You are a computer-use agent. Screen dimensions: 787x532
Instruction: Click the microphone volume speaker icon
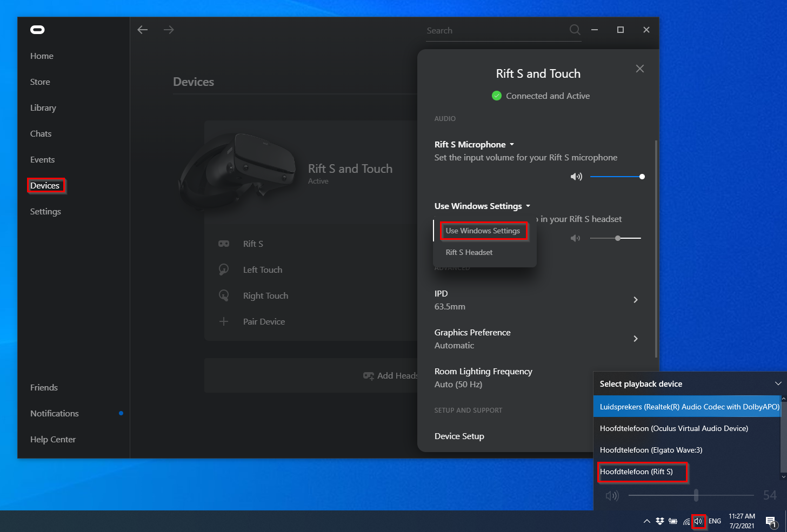[576, 177]
